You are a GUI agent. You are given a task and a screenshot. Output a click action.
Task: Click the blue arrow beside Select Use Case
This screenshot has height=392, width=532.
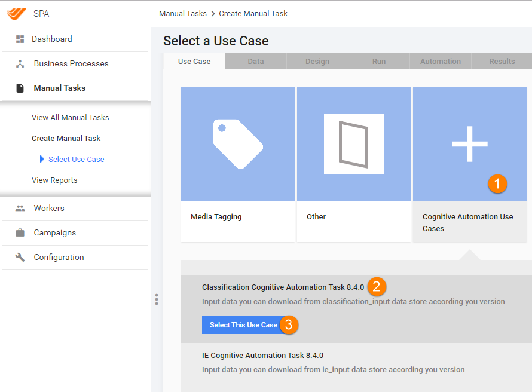tap(42, 159)
